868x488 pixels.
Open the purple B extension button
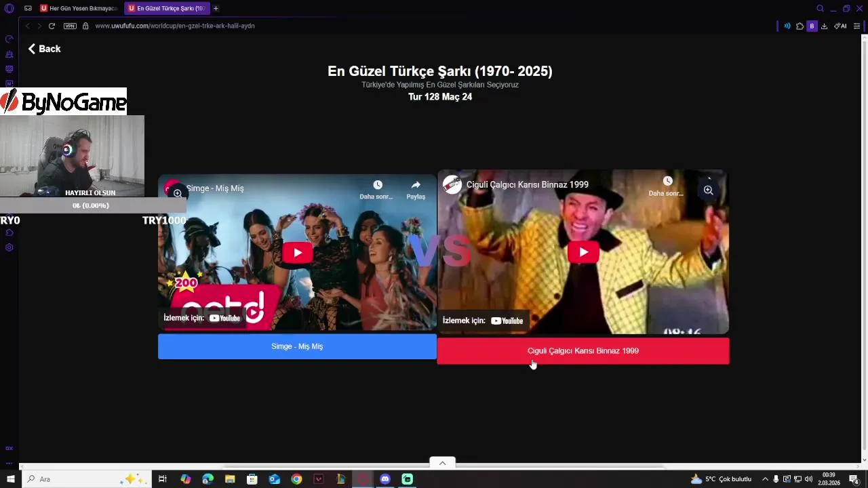click(x=812, y=26)
